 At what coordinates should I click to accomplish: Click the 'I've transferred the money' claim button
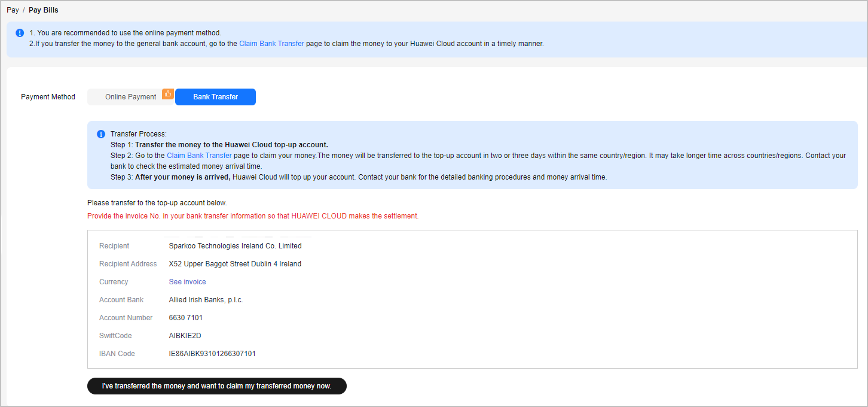(x=217, y=386)
